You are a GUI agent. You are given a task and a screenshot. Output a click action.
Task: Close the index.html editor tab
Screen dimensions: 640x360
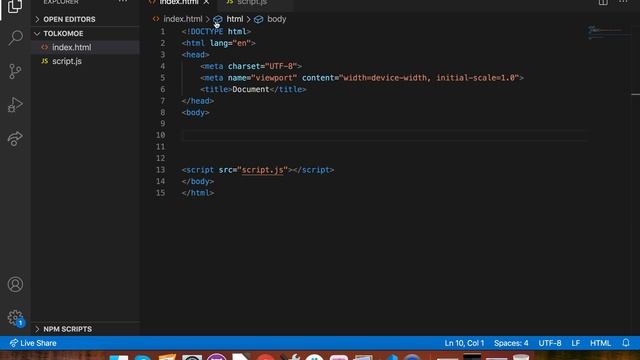tap(206, 2)
